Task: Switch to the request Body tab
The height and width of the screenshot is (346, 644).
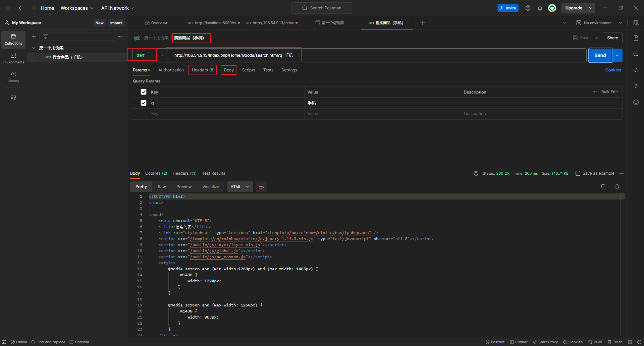Action: point(229,70)
